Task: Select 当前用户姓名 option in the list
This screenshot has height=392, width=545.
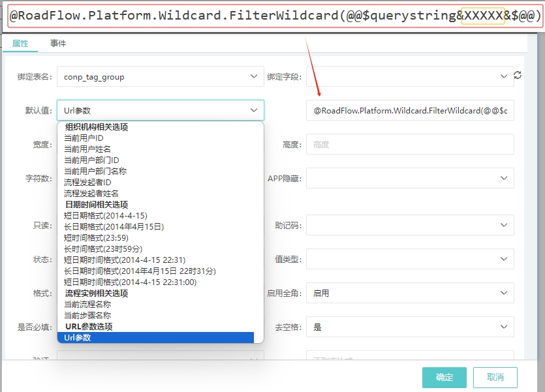Action: 155,149
